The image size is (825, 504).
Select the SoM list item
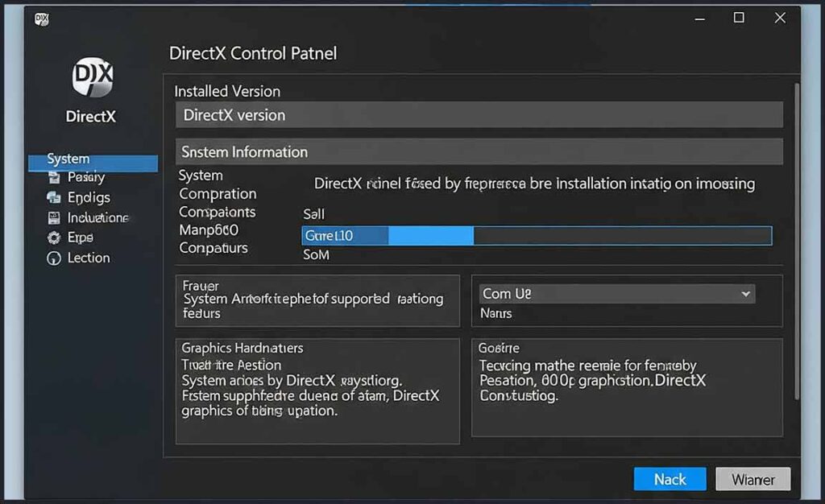pos(316,254)
